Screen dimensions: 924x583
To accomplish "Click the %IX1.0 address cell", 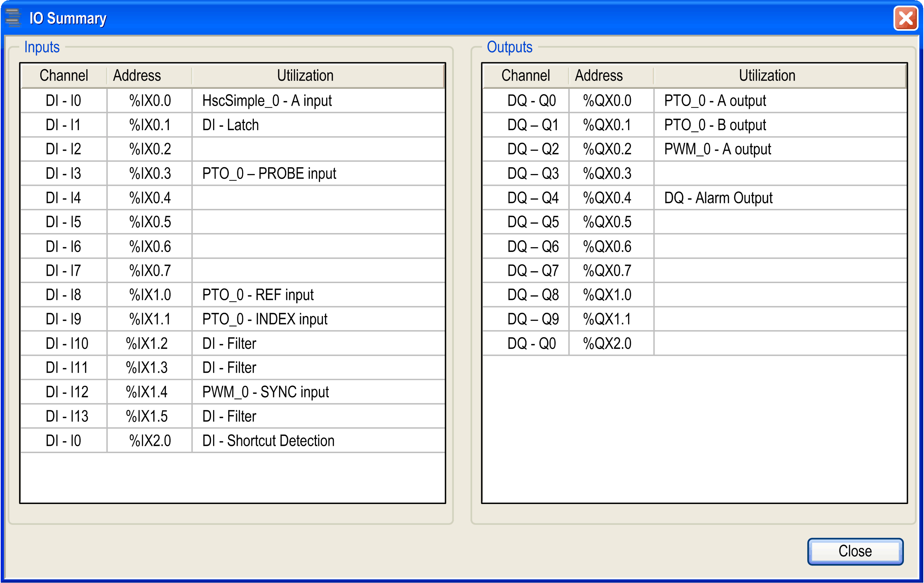I will (x=150, y=295).
